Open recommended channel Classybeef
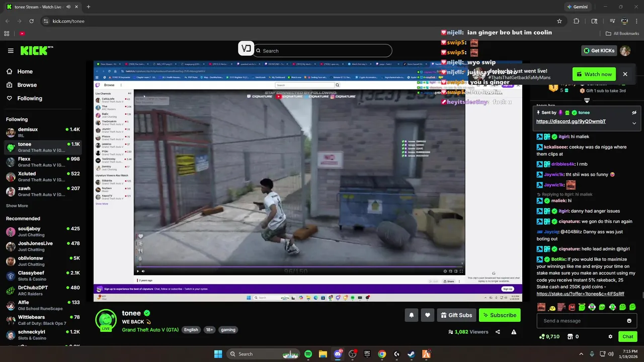 point(42,276)
